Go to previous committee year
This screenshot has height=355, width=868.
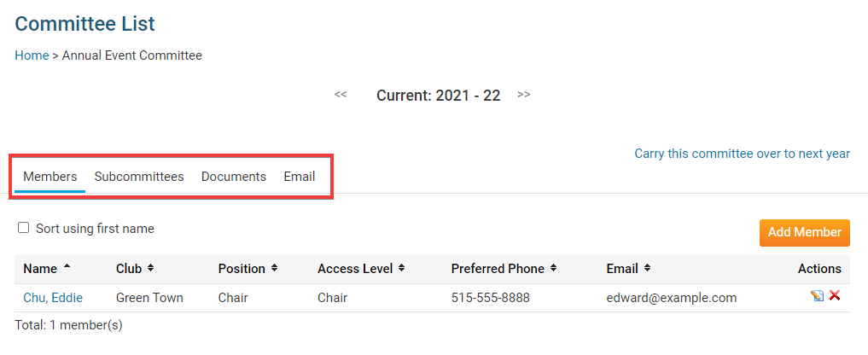pyautogui.click(x=341, y=94)
